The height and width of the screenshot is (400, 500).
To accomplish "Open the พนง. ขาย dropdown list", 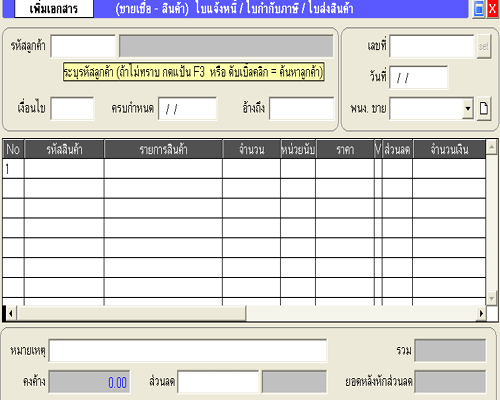I will coord(468,108).
